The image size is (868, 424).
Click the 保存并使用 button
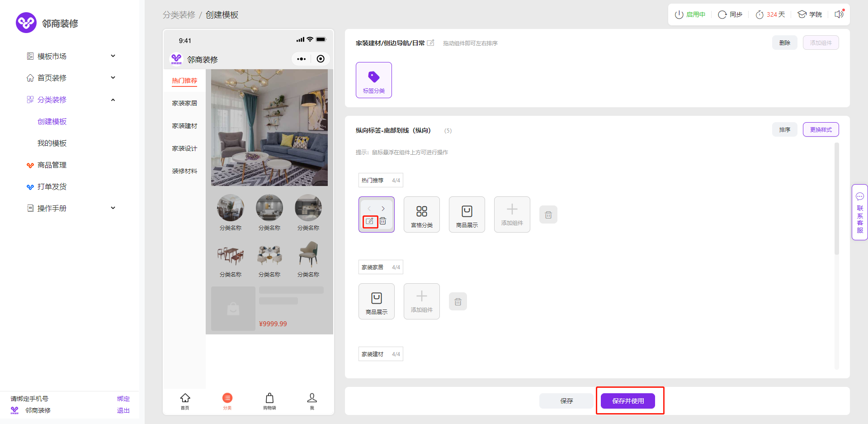(628, 401)
